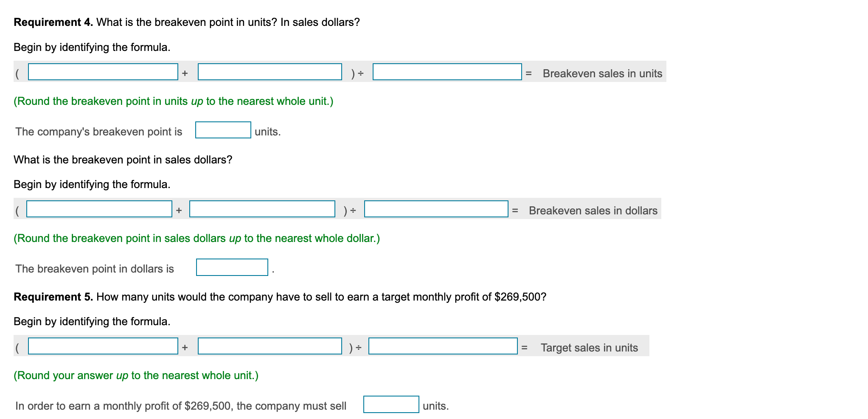
Task: Click the company's breakeven point units answer box
Action: pos(222,131)
